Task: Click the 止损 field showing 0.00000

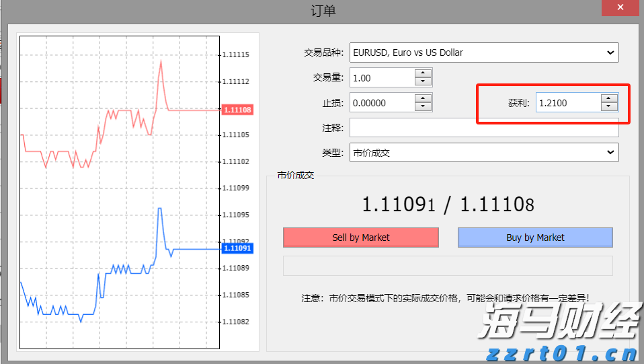Action: [381, 103]
